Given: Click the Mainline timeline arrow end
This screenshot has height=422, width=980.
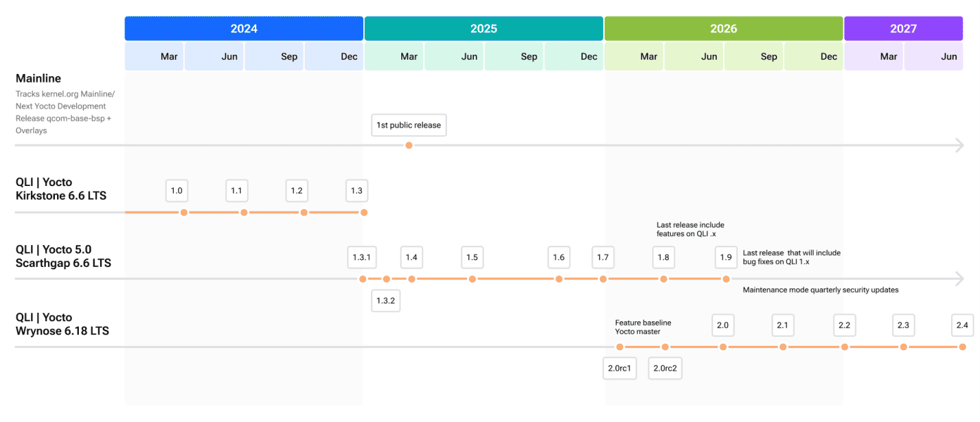Looking at the screenshot, I should [959, 145].
